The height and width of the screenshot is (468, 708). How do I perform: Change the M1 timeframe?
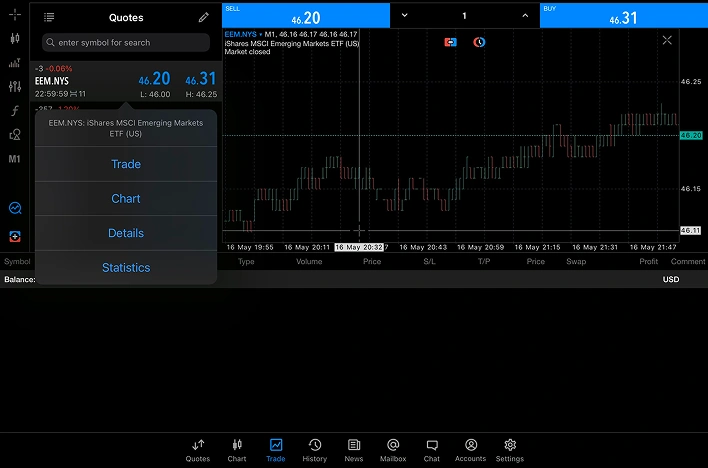14,159
